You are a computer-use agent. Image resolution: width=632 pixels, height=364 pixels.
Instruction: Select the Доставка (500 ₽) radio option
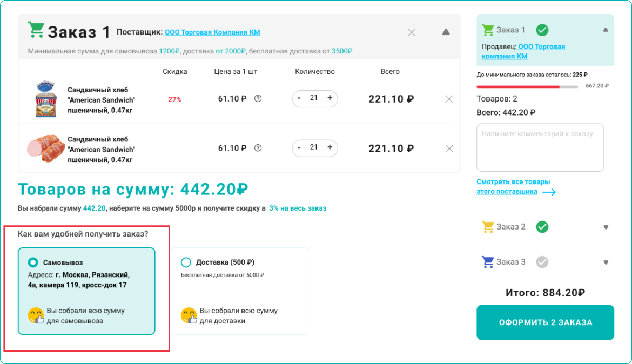coord(186,262)
